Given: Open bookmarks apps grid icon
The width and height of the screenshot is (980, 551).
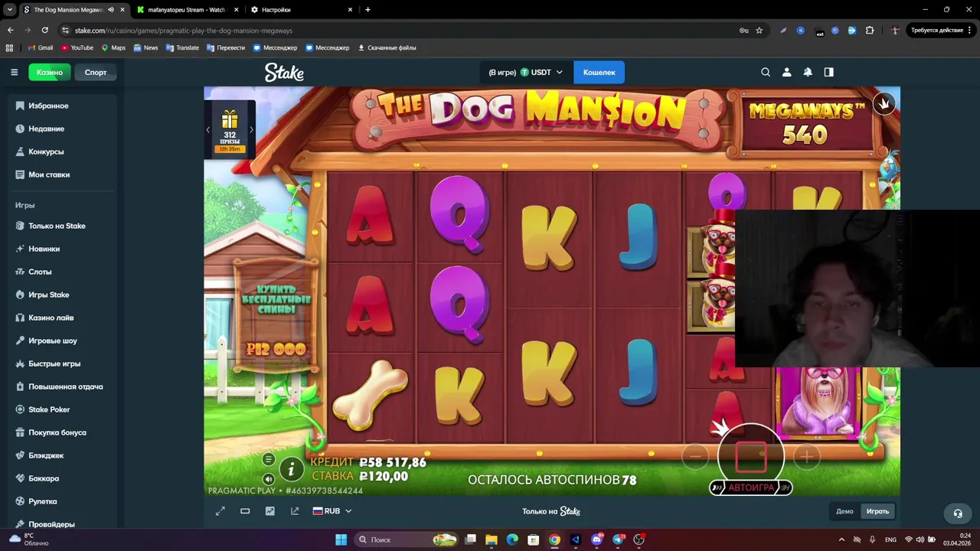Looking at the screenshot, I should pyautogui.click(x=9, y=47).
